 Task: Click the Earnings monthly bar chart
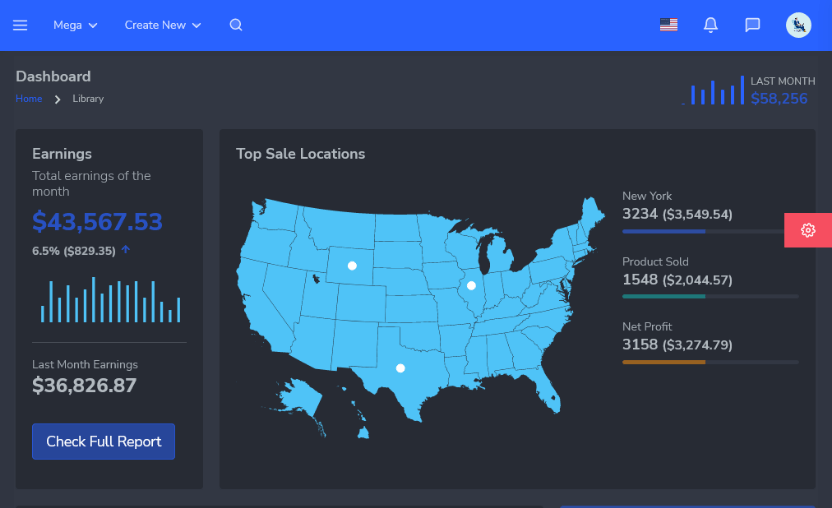[110, 299]
